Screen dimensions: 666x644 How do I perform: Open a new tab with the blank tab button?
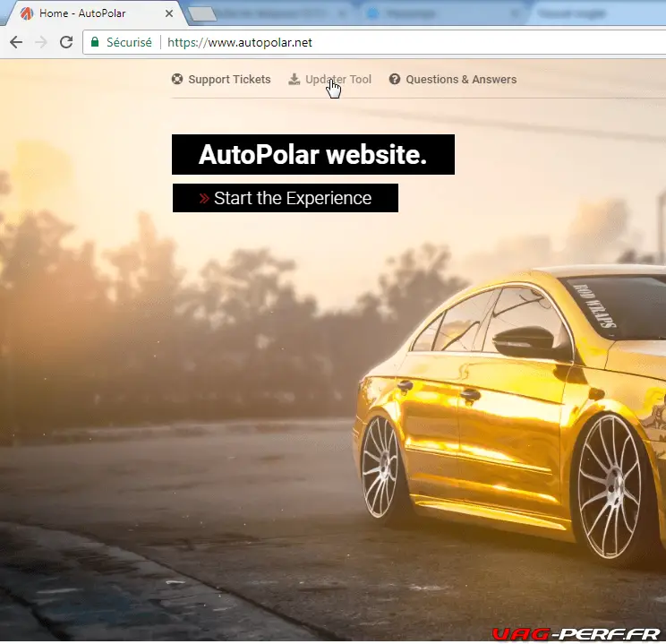tap(202, 14)
